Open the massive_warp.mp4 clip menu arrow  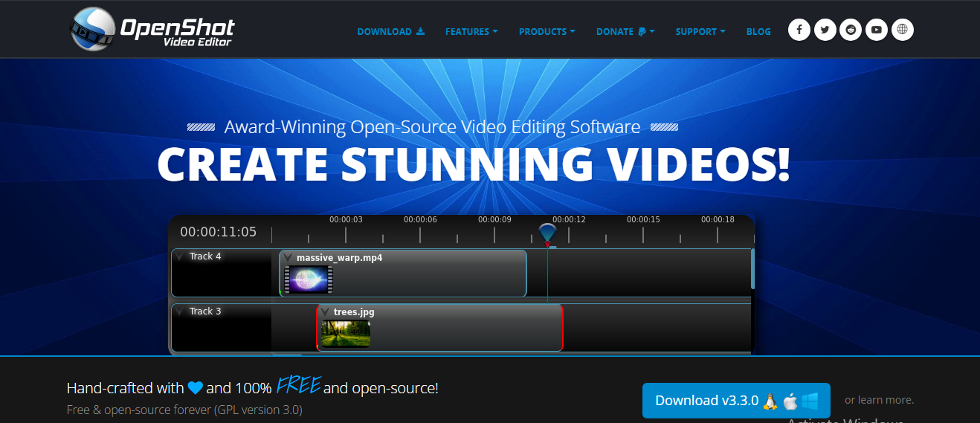(x=288, y=258)
